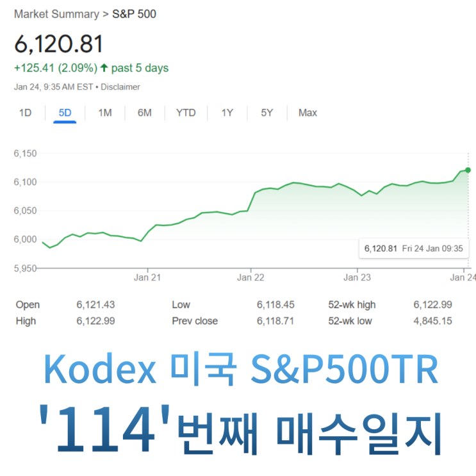This screenshot has height=476, width=476.
Task: Show the 1Y chart range
Action: pos(227,113)
